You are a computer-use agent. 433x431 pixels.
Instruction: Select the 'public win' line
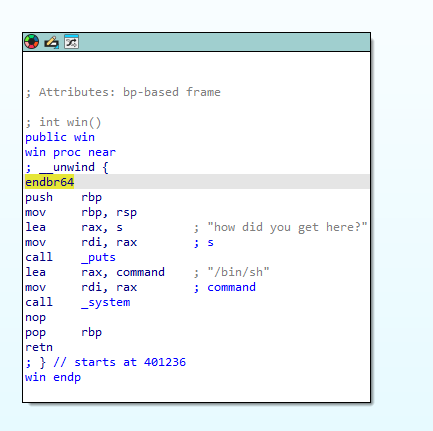tap(60, 137)
